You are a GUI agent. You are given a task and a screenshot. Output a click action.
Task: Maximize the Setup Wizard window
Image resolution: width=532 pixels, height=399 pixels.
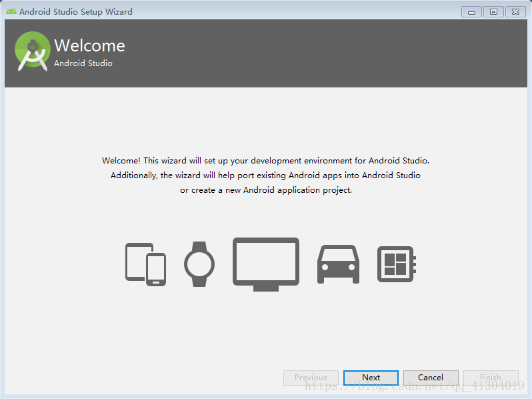point(493,12)
